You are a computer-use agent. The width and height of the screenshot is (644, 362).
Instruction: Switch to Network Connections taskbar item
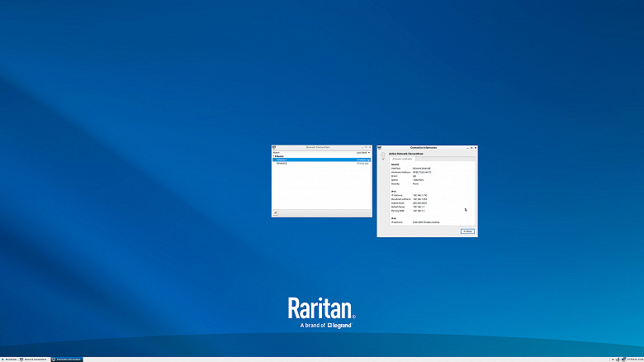[34, 360]
